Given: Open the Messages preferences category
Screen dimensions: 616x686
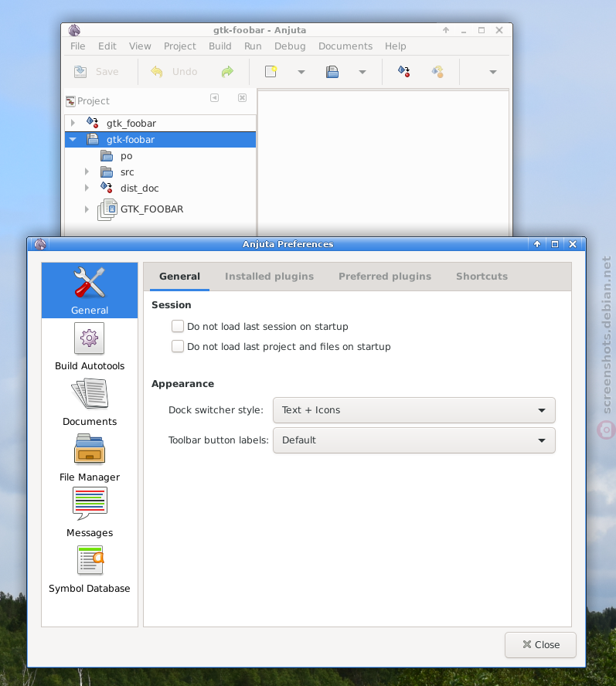Looking at the screenshot, I should [90, 513].
